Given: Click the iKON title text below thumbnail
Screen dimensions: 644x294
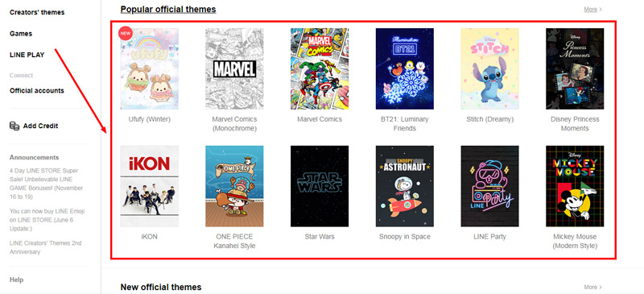Looking at the screenshot, I should click(x=150, y=237).
